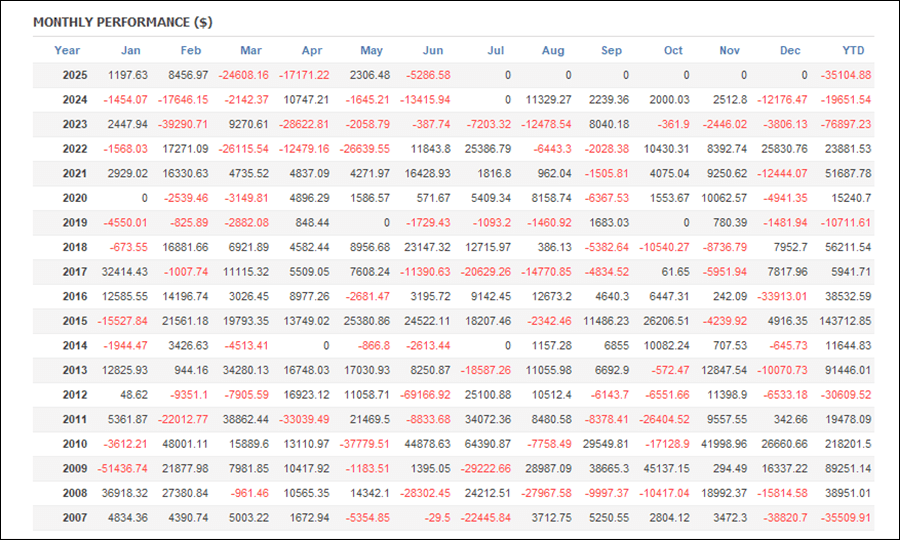Select the Jun column header
Screen dimensions: 900x540
tap(433, 50)
